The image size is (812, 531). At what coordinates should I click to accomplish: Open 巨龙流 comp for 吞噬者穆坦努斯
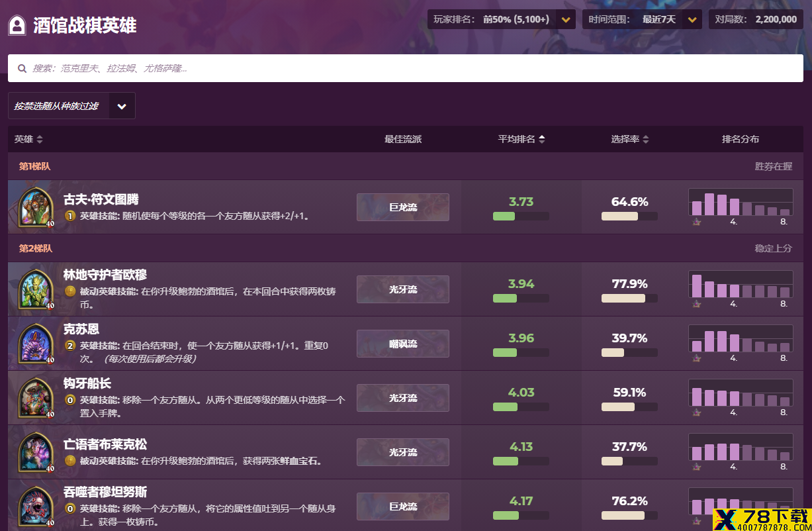(x=403, y=507)
